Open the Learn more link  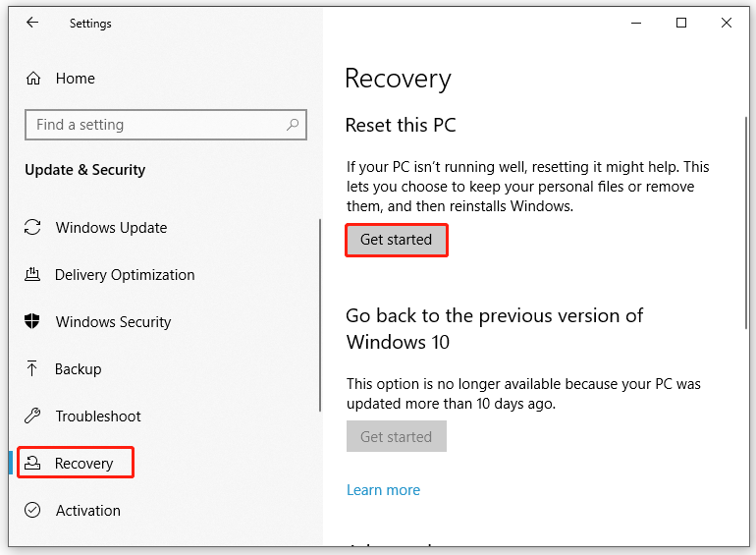(383, 490)
